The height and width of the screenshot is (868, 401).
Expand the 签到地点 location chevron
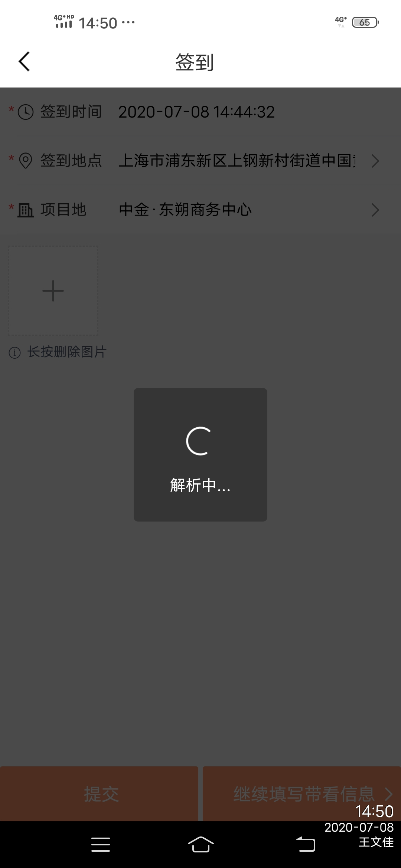pyautogui.click(x=375, y=161)
